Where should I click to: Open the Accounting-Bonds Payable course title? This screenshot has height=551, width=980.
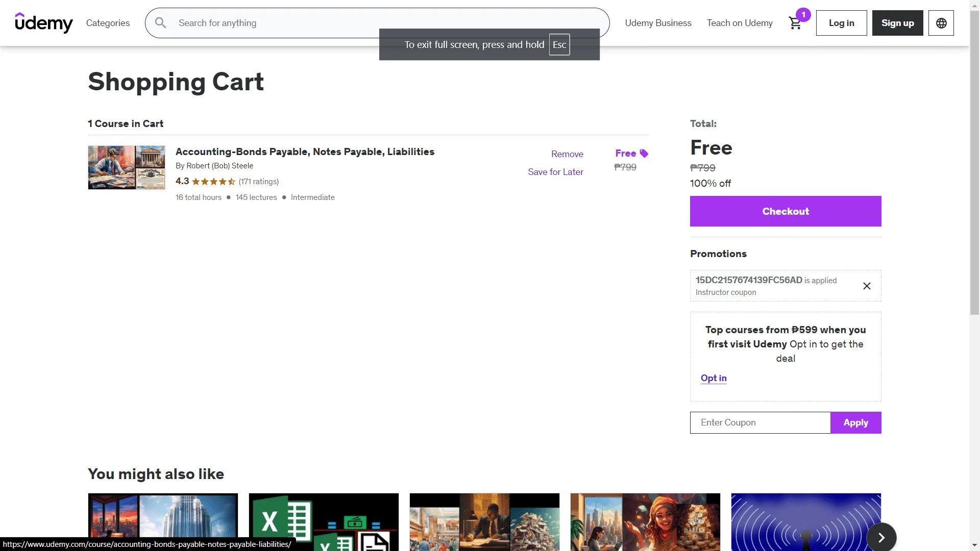(305, 152)
